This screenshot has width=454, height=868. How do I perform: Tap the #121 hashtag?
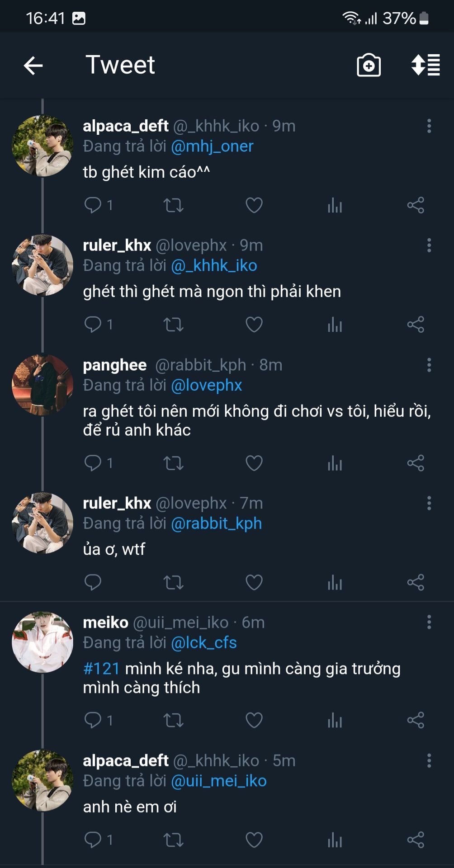click(101, 669)
